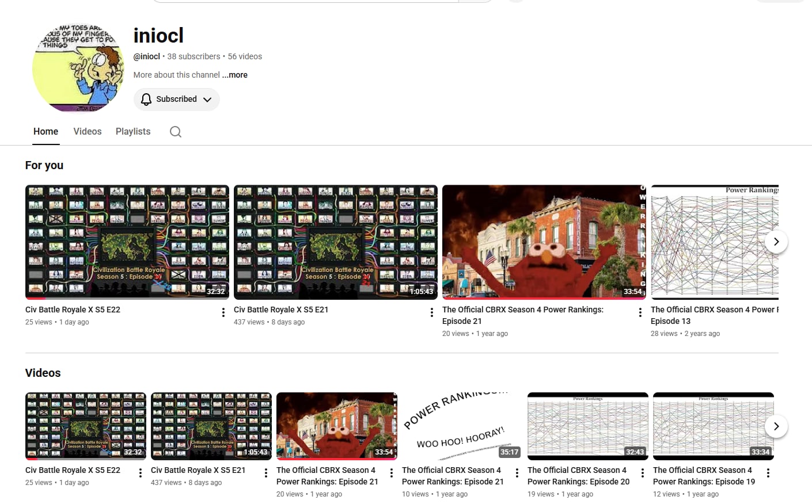Open options for Videos row S5 E22
812x504 pixels.
tap(141, 473)
